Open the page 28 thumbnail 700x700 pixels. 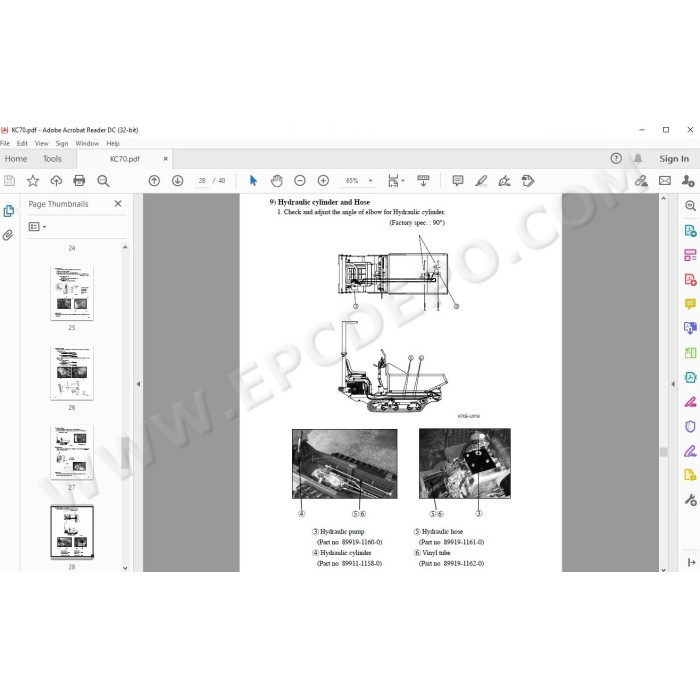pyautogui.click(x=72, y=532)
